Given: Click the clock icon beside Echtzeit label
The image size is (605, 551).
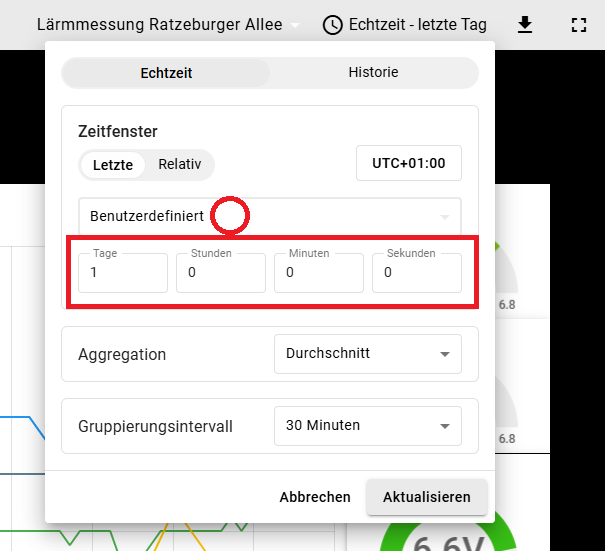Looking at the screenshot, I should (333, 25).
